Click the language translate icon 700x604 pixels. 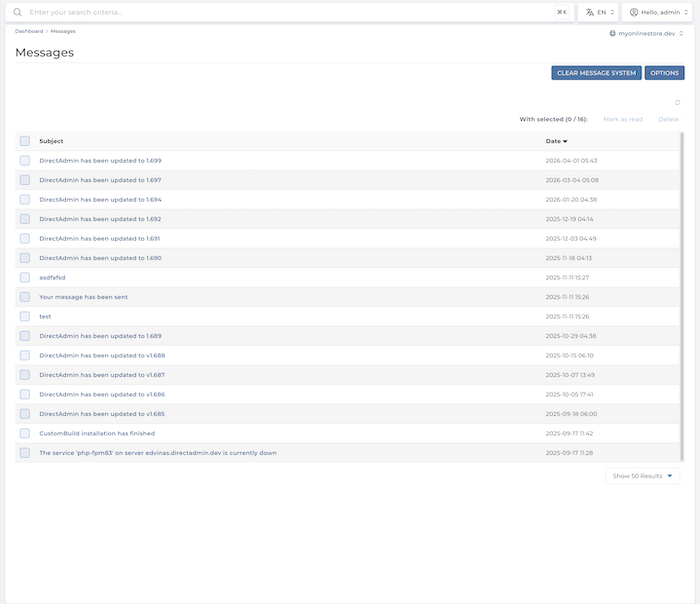click(589, 12)
